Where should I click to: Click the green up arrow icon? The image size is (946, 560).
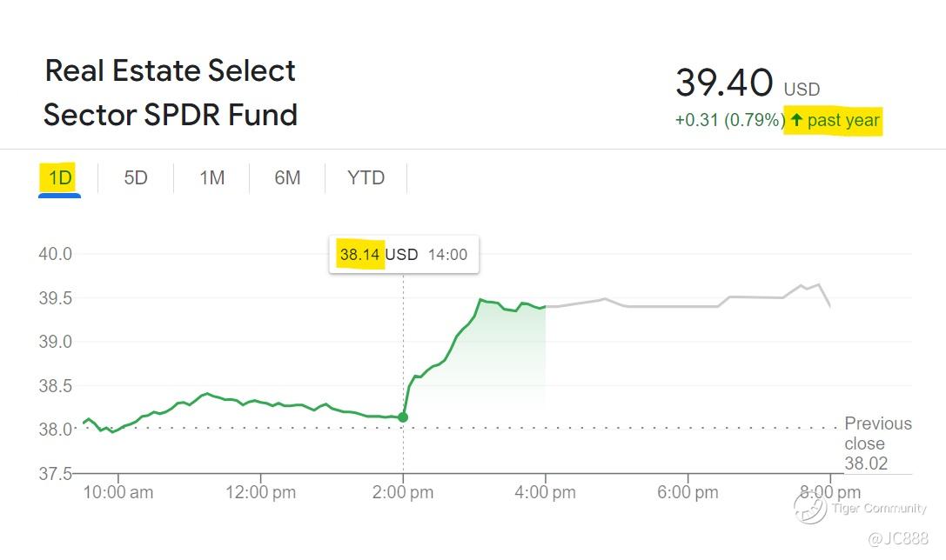(795, 120)
